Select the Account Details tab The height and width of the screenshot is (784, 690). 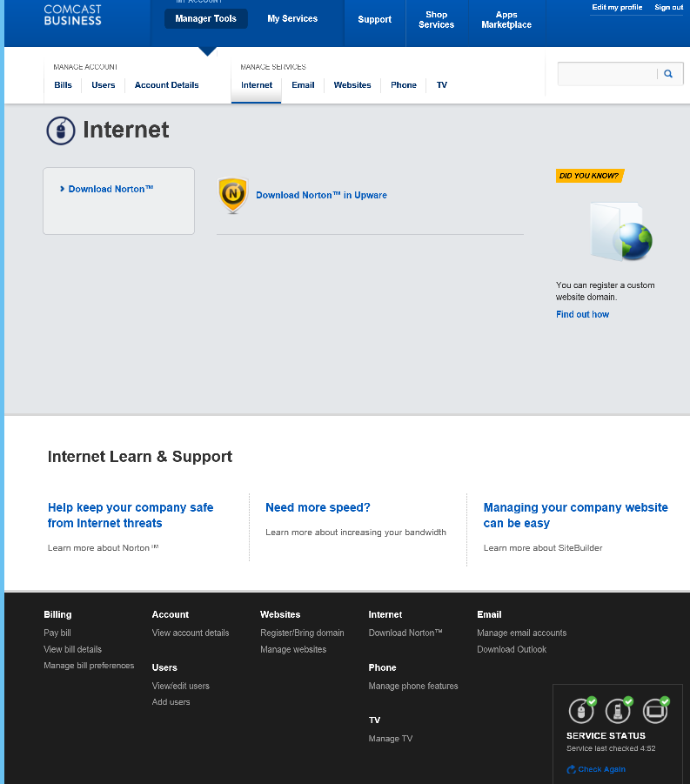tap(166, 85)
